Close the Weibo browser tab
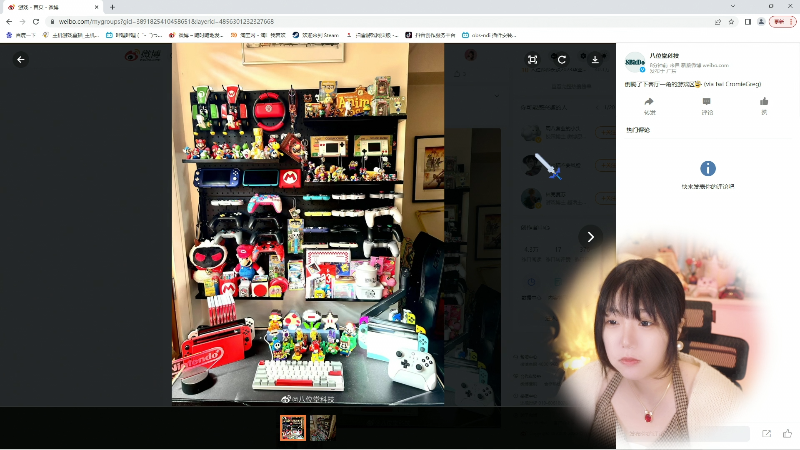 coord(96,7)
